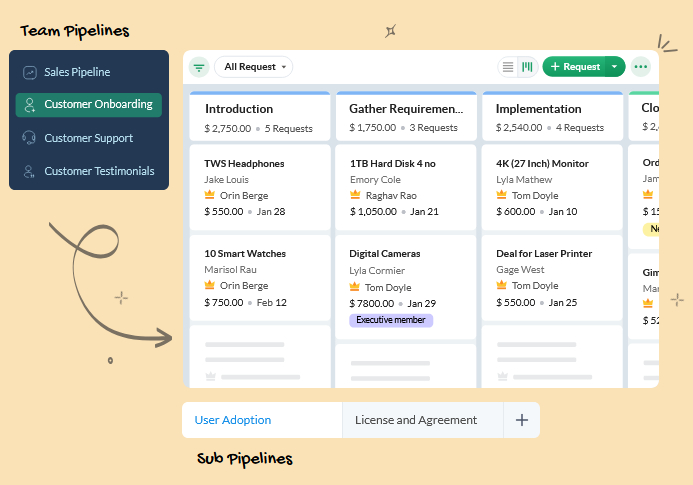Switch to list view icon

coord(508,67)
